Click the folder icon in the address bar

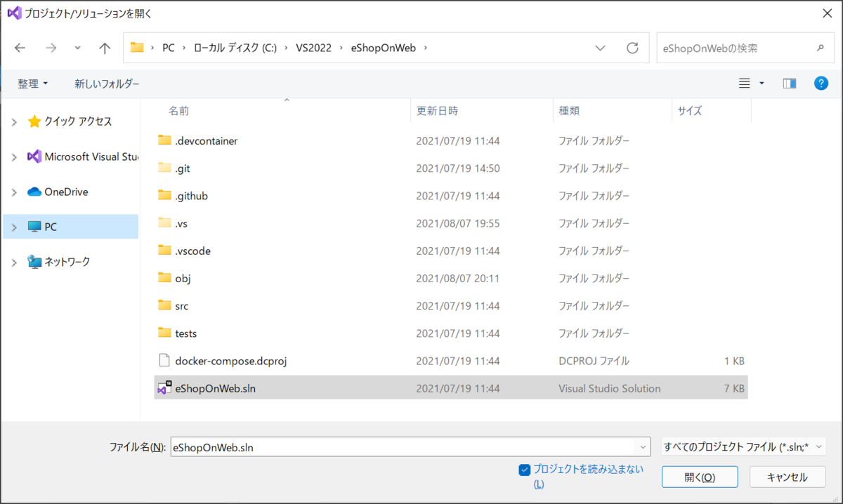138,48
